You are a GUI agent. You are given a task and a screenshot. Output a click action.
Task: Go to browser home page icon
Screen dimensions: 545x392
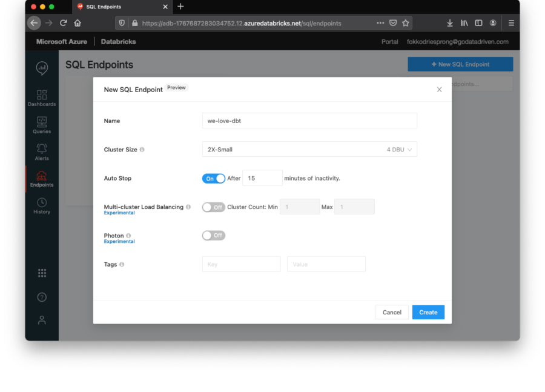point(78,23)
